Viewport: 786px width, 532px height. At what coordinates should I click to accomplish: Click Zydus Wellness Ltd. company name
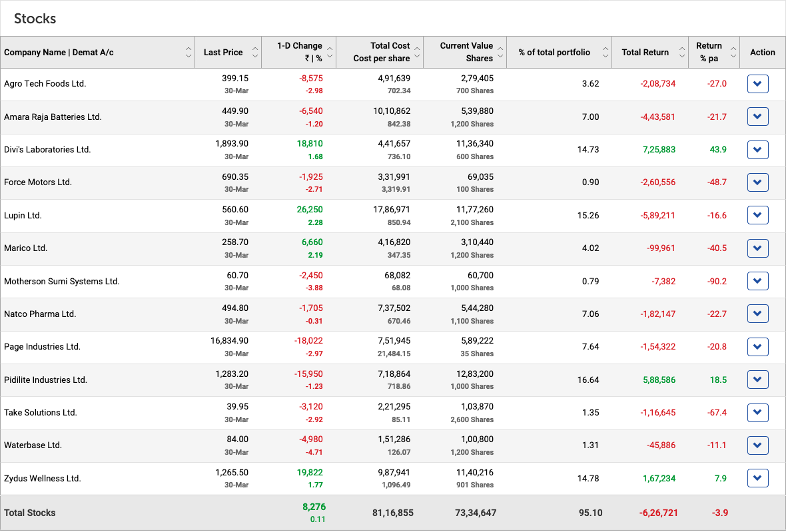43,478
